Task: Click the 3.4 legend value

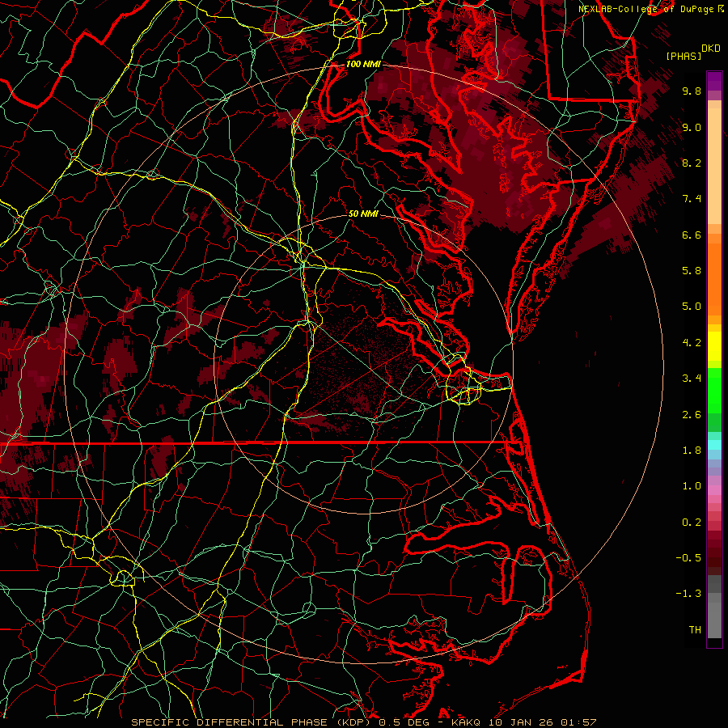Action: pyautogui.click(x=692, y=379)
